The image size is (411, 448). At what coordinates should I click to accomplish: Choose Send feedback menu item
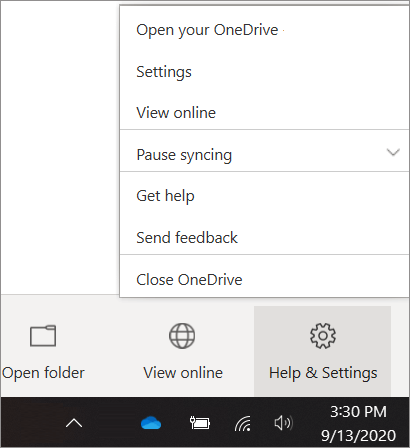pos(264,238)
